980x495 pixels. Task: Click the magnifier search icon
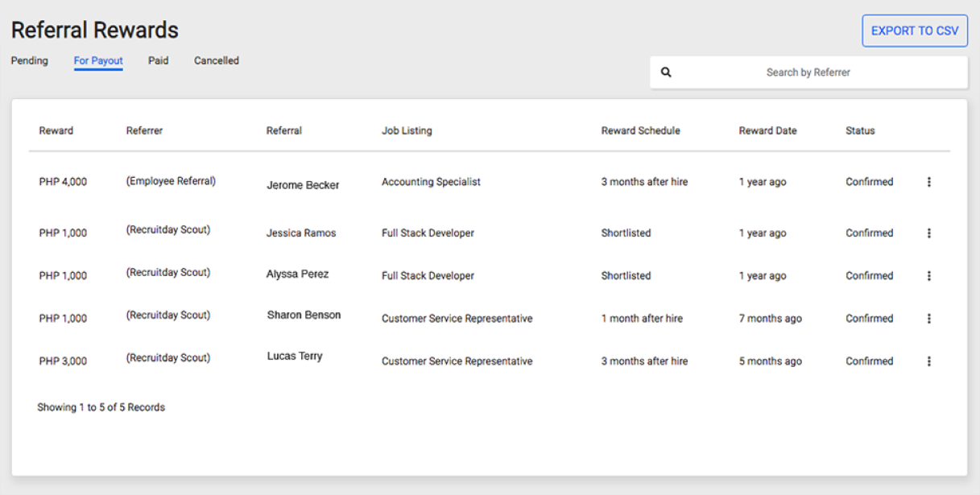click(x=666, y=72)
